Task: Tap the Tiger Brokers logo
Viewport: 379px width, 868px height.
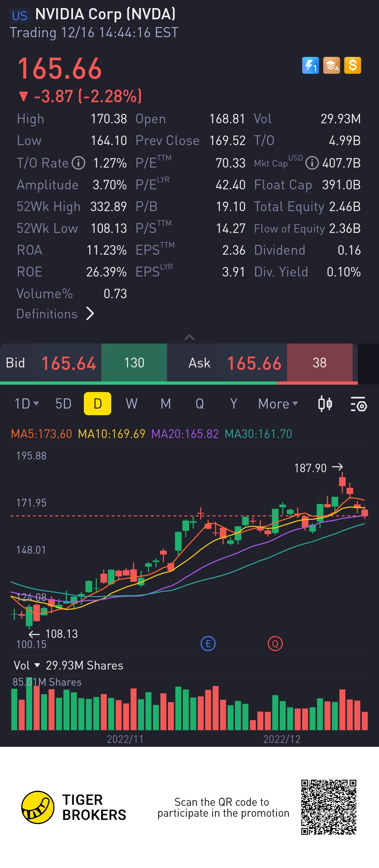Action: [74, 807]
